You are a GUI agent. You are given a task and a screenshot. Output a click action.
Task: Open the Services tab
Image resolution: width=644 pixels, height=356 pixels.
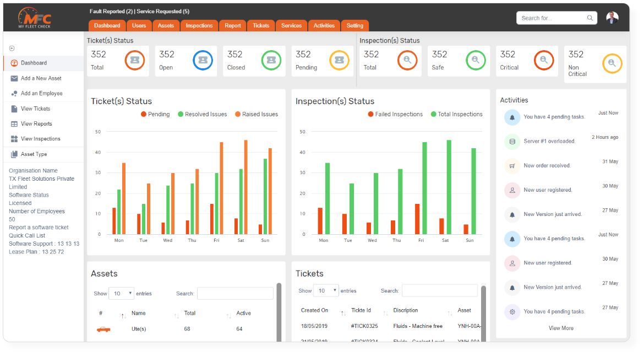coord(291,25)
